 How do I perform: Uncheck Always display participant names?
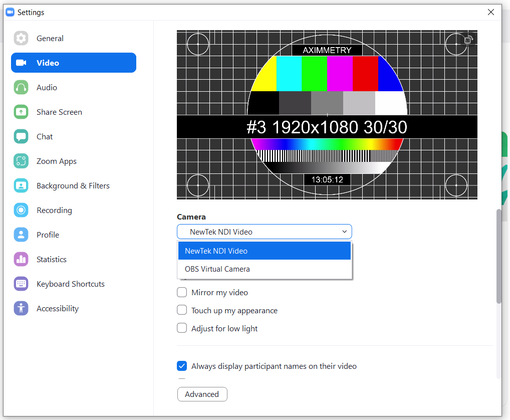182,366
